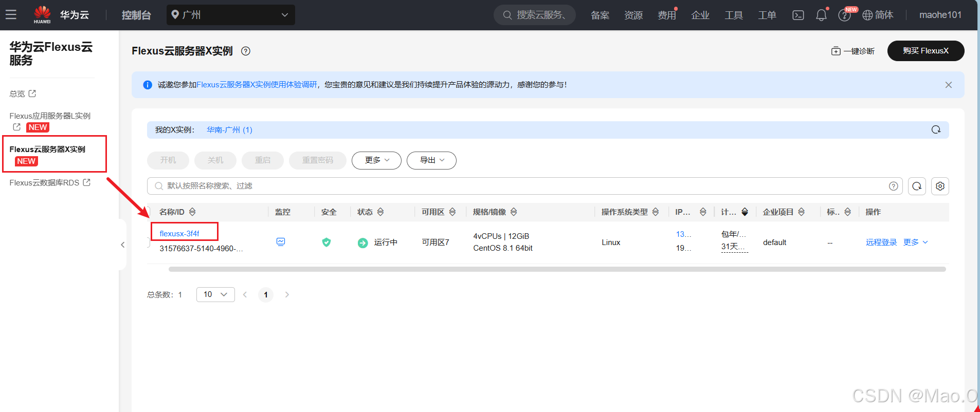
Task: Open the Flexus云服务器X实例使用体验调研 survey link
Action: coord(257,85)
